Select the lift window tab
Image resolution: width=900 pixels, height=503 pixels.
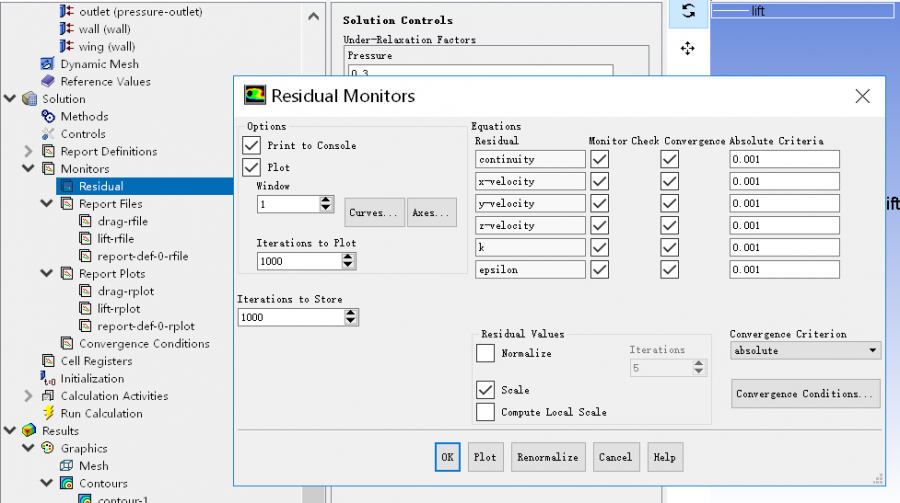(x=802, y=11)
